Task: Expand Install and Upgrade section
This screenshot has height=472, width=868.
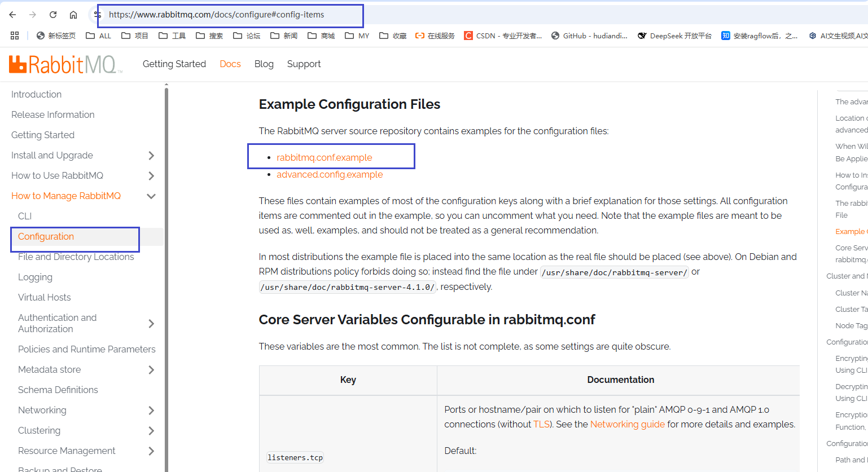Action: (151, 155)
